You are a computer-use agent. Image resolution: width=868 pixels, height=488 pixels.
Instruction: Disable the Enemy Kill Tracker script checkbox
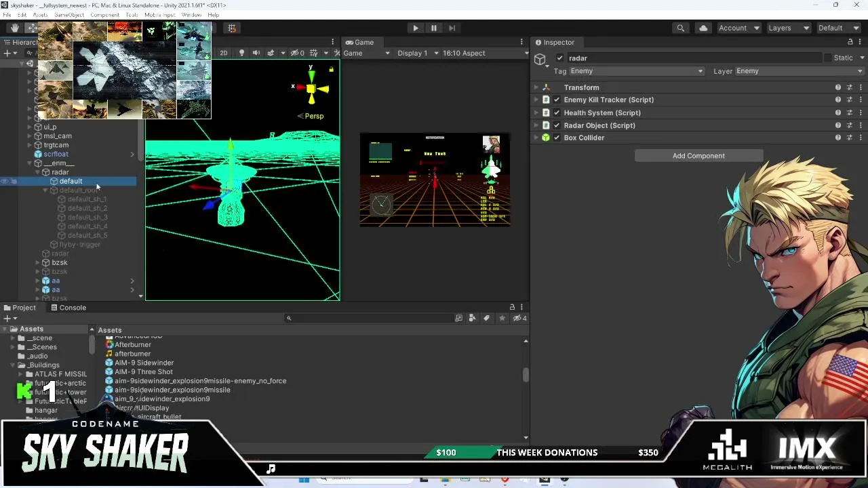coord(557,100)
